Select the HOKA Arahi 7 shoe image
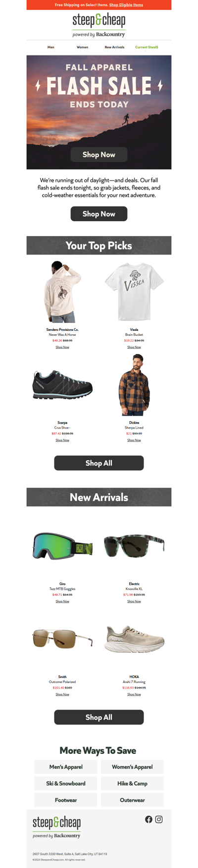 [134, 638]
